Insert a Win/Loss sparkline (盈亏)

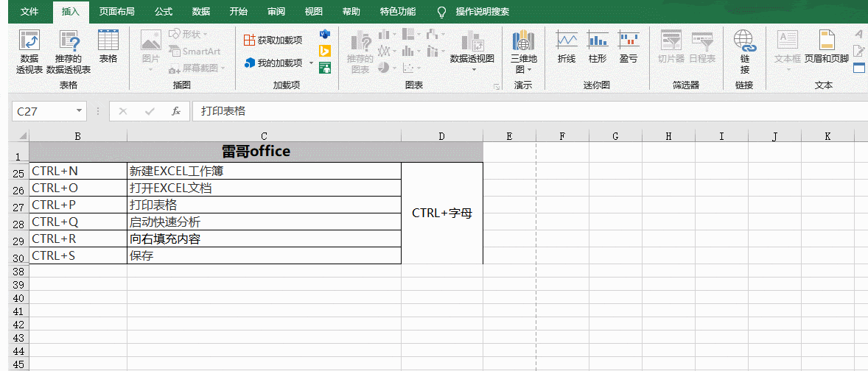click(x=629, y=46)
